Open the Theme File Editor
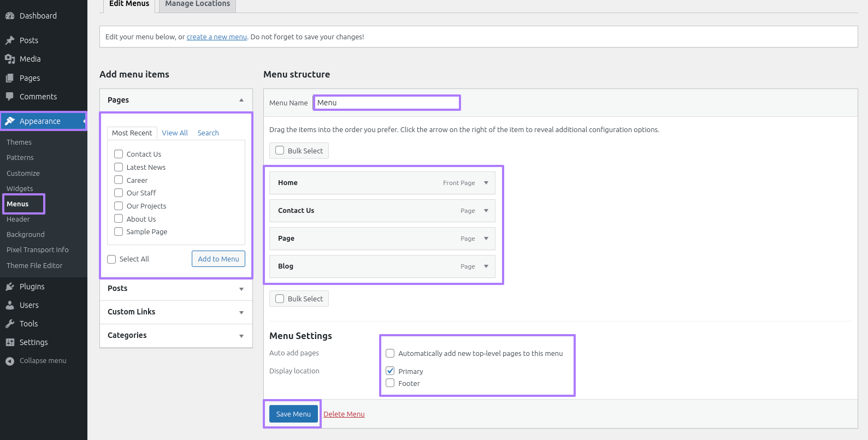Image resolution: width=868 pixels, height=440 pixels. click(x=34, y=266)
